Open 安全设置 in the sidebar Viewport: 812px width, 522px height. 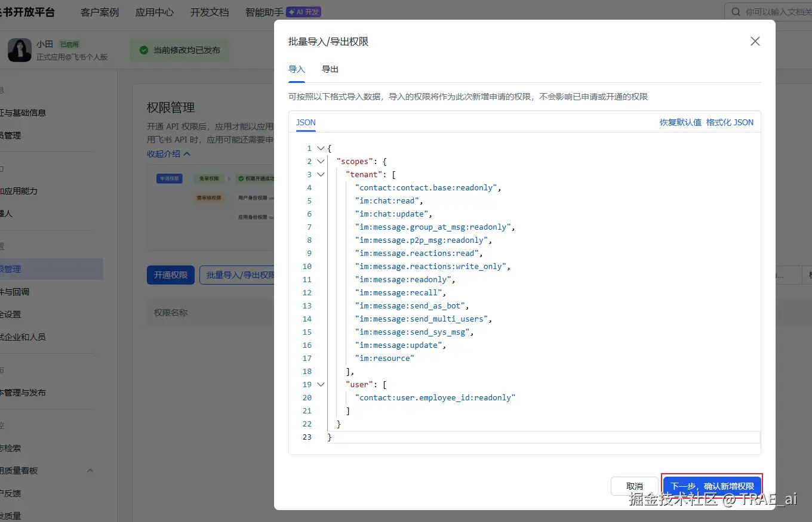coord(11,314)
